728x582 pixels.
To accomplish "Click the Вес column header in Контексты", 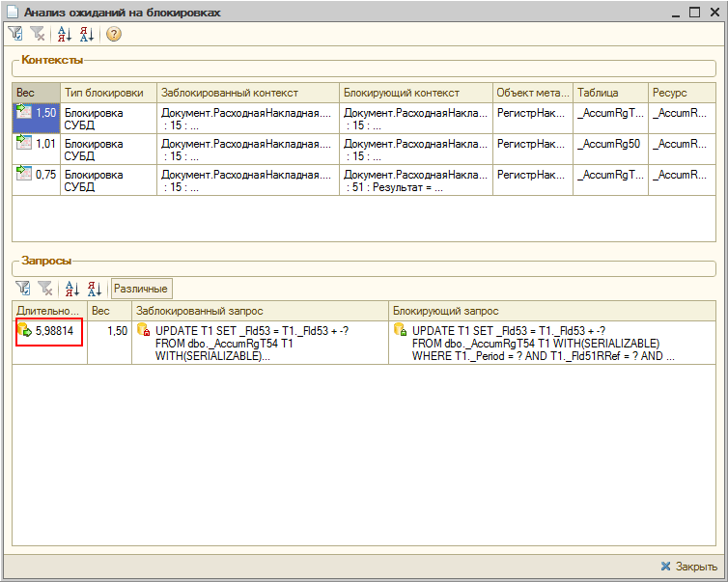I will (x=37, y=93).
